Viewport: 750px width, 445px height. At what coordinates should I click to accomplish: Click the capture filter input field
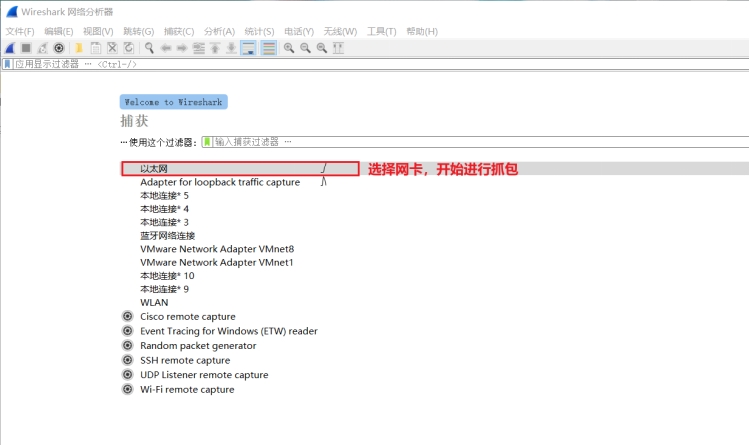click(481, 142)
